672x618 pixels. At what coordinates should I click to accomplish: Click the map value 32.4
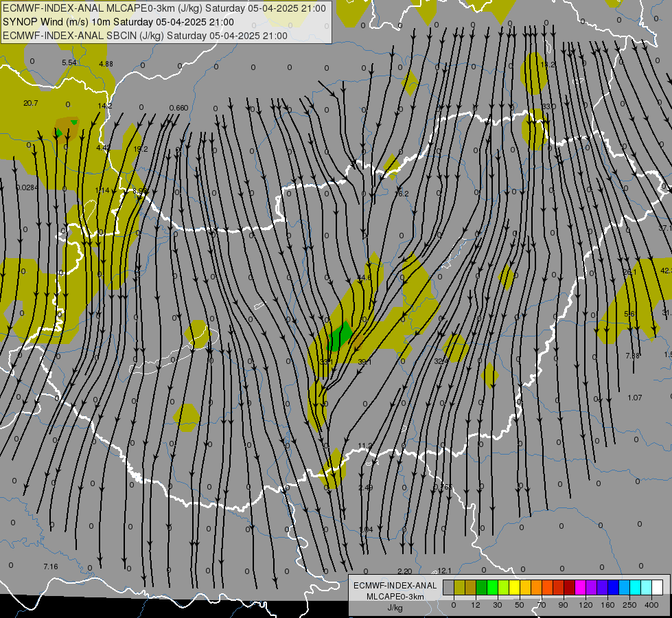tap(441, 362)
